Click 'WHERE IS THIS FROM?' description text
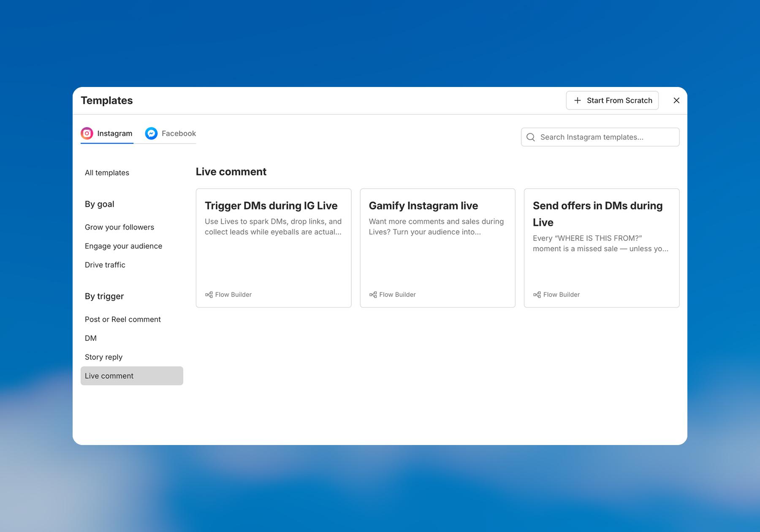The image size is (760, 532). [x=600, y=244]
